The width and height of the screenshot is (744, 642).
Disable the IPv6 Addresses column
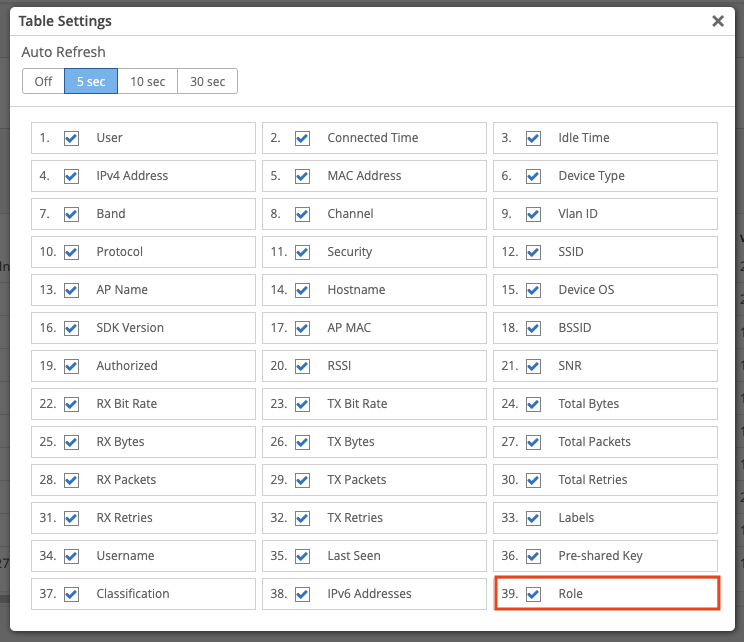coord(302,594)
